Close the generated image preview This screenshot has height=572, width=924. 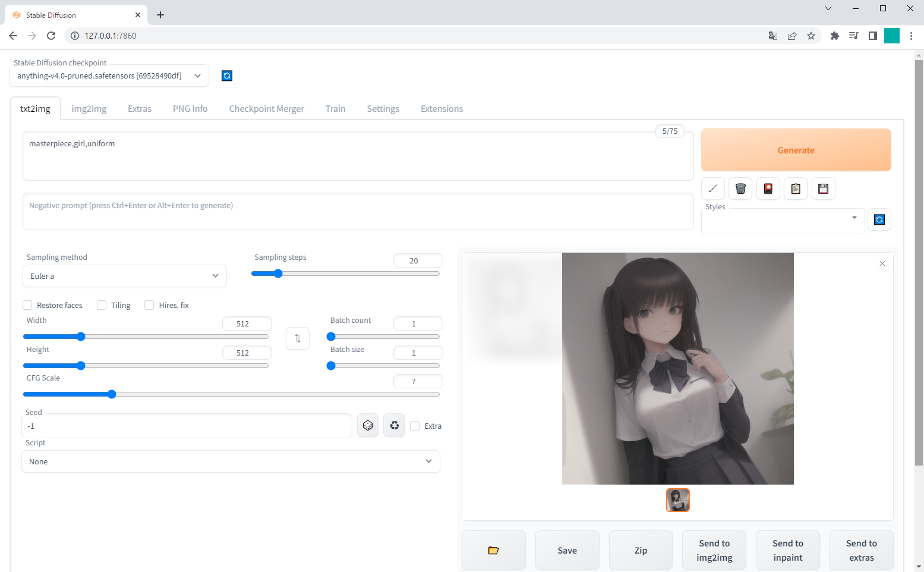pos(882,263)
